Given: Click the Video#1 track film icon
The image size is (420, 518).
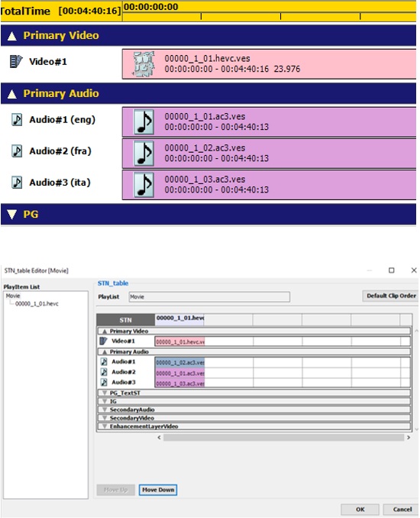Looking at the screenshot, I should tap(15, 62).
